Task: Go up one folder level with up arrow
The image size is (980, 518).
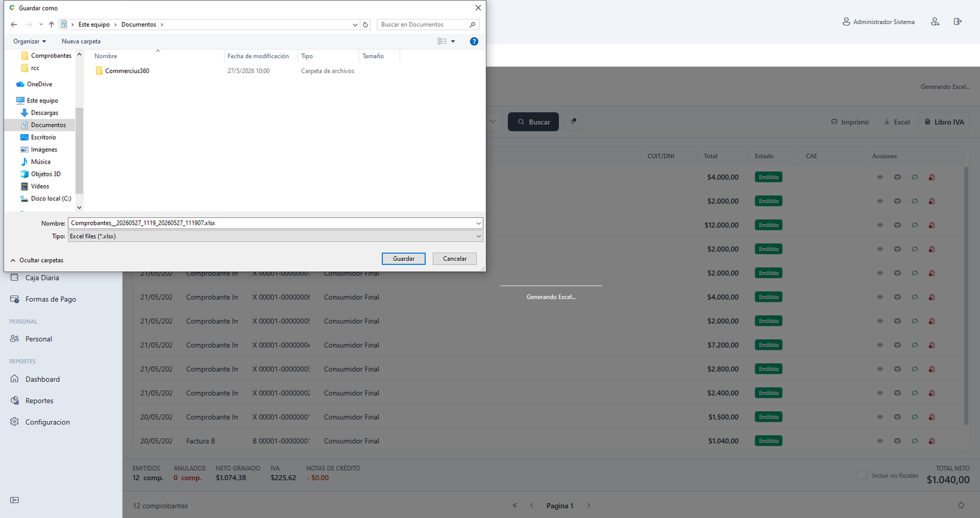Action: pyautogui.click(x=51, y=24)
